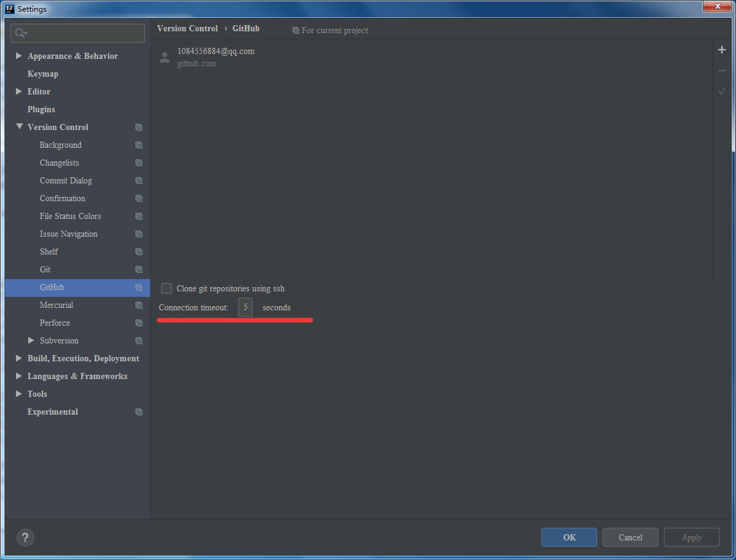
Task: Enable cloning git repositories using ssh
Action: [166, 288]
